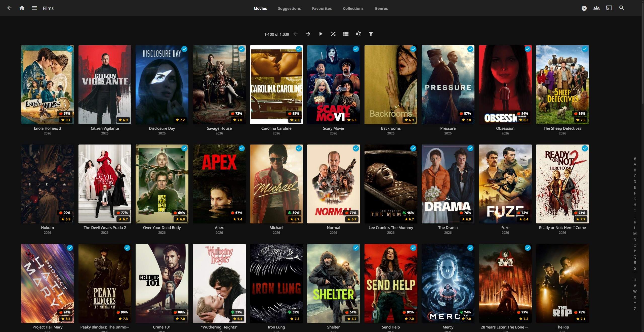Open the A-Z sort options

pos(358,34)
